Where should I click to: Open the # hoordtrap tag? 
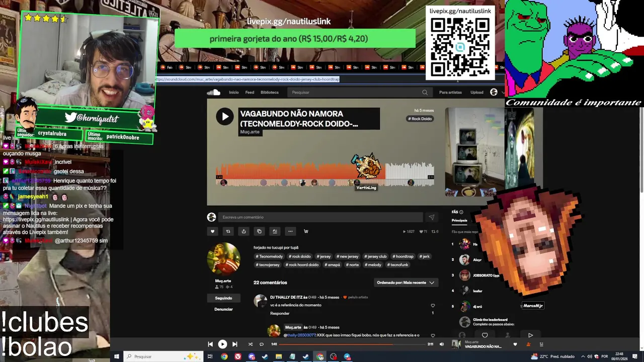[x=404, y=256]
